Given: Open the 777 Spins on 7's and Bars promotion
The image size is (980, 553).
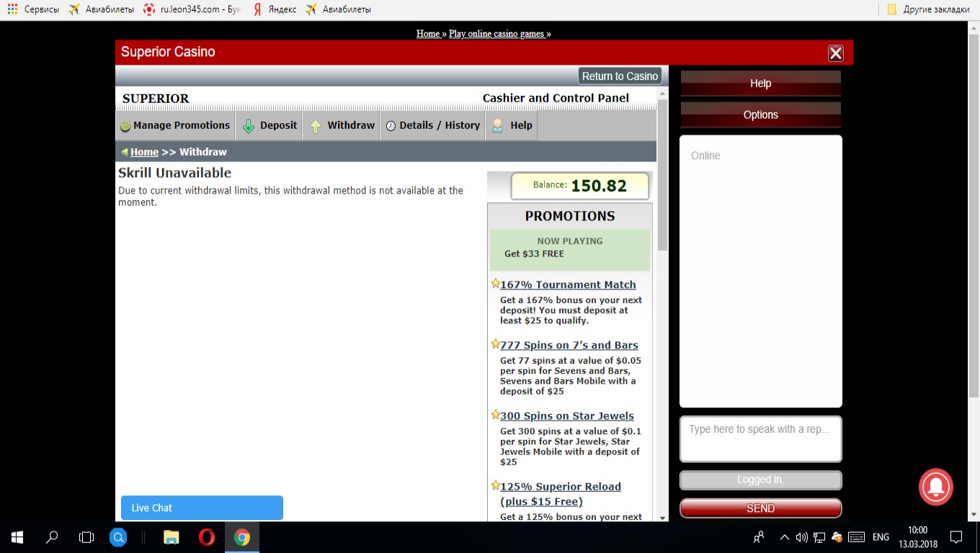Looking at the screenshot, I should click(x=569, y=345).
